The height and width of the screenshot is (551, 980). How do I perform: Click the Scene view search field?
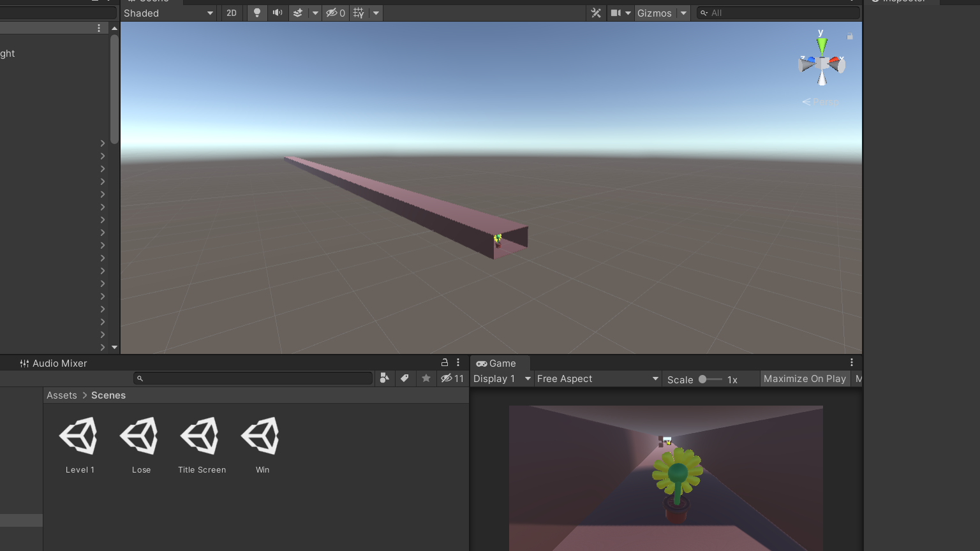778,13
